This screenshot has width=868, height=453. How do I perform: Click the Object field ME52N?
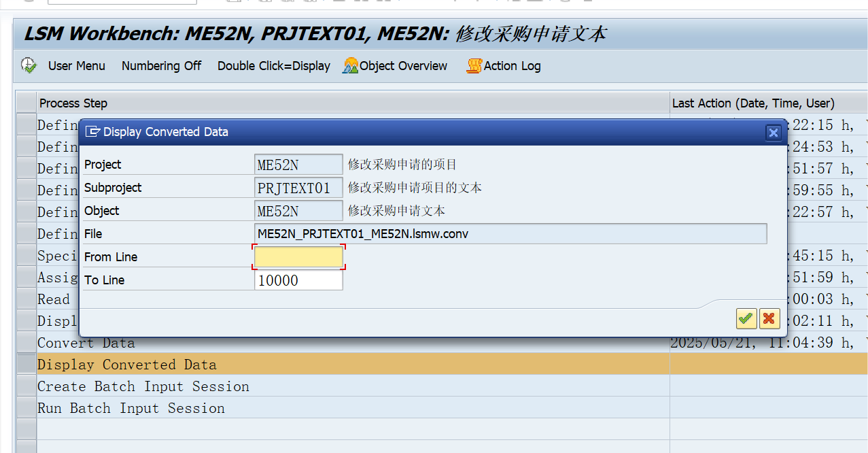[298, 210]
